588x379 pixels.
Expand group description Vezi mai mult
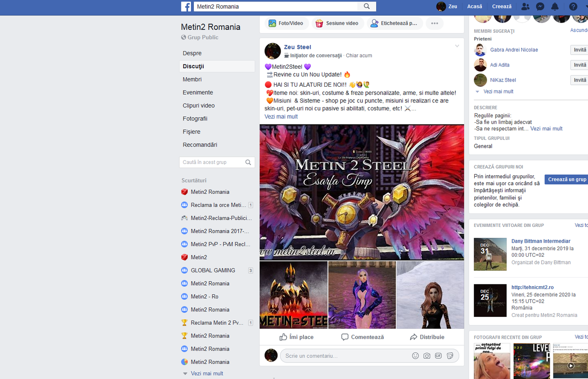[546, 128]
